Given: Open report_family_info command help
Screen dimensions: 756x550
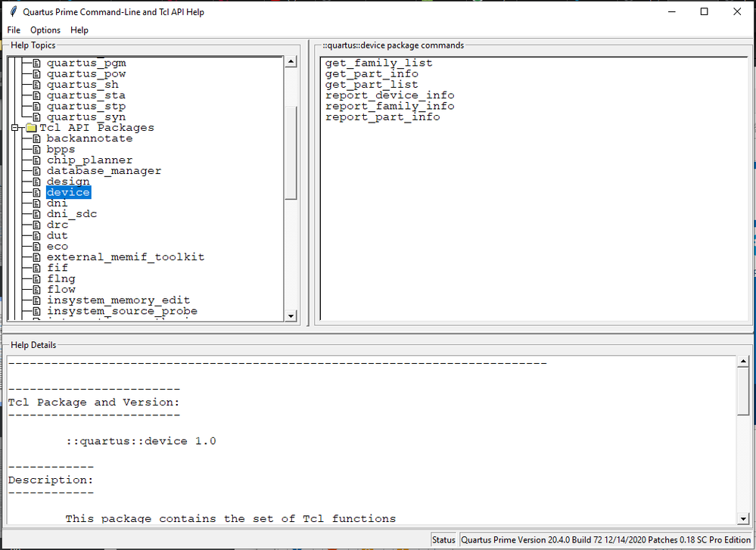Looking at the screenshot, I should click(390, 106).
